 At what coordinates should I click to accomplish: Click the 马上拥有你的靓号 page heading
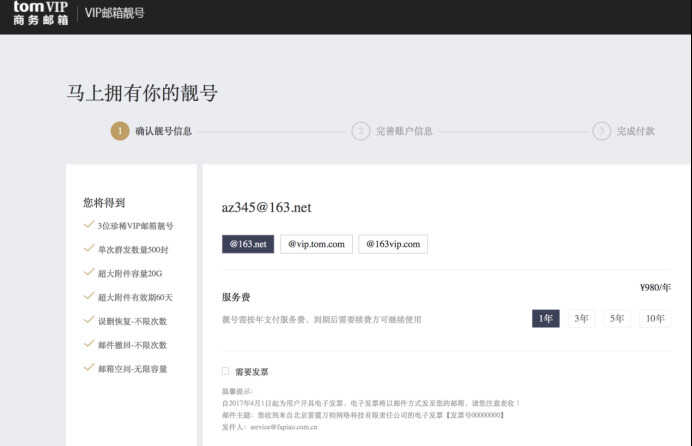(142, 93)
